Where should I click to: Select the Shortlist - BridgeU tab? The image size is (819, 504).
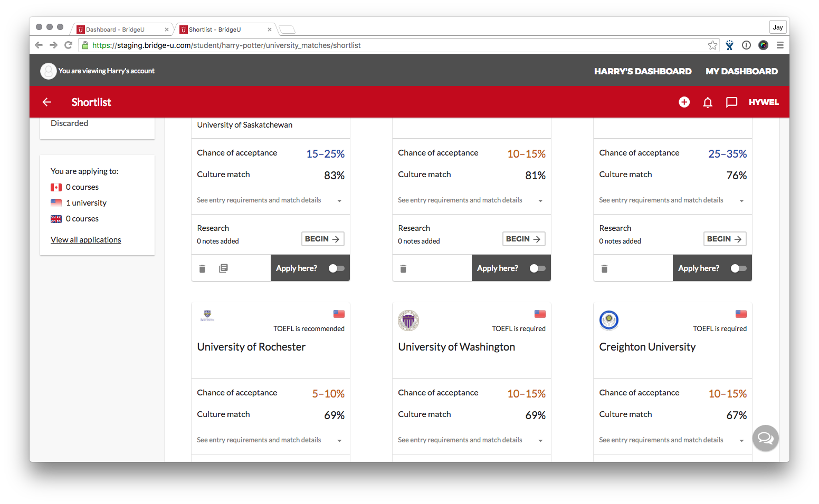tap(225, 30)
